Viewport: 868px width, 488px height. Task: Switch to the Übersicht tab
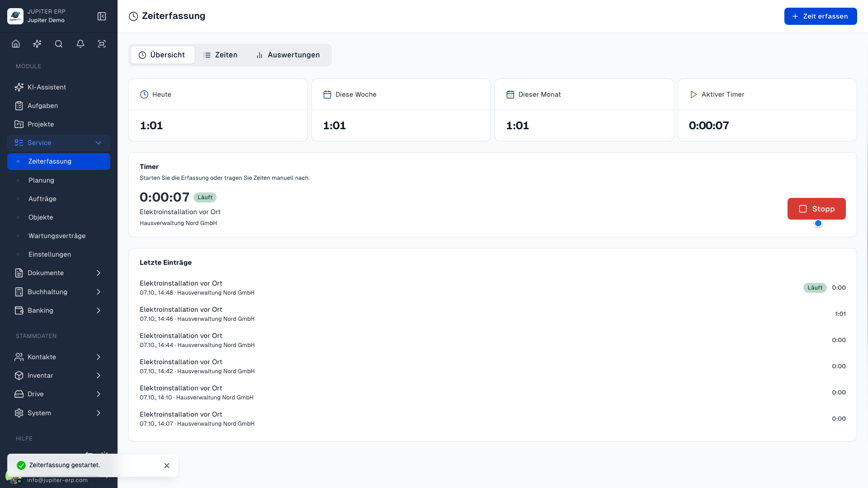click(162, 55)
